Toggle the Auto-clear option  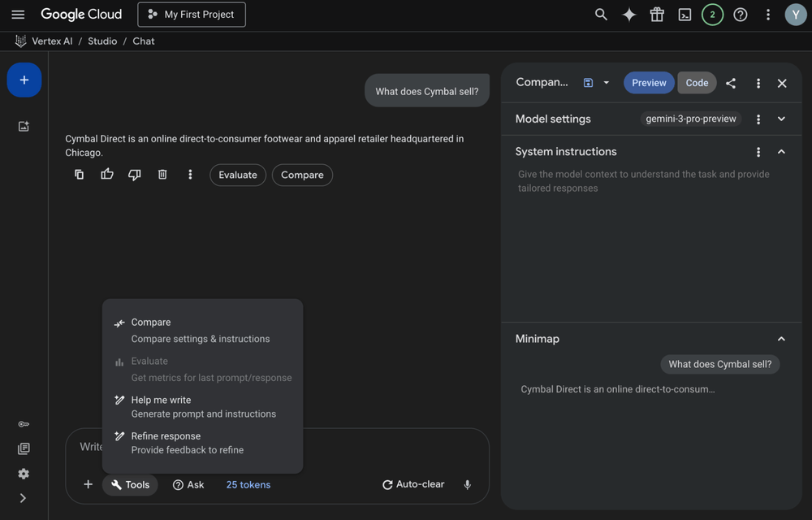413,484
